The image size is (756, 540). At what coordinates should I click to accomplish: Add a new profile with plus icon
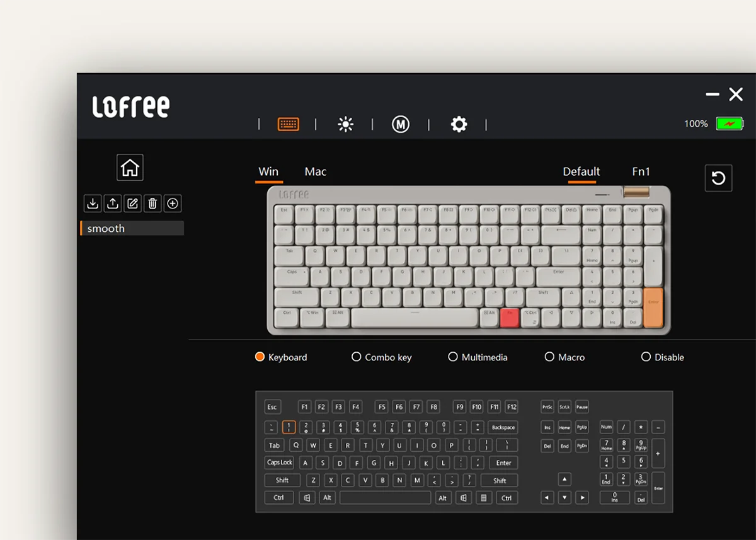click(173, 204)
